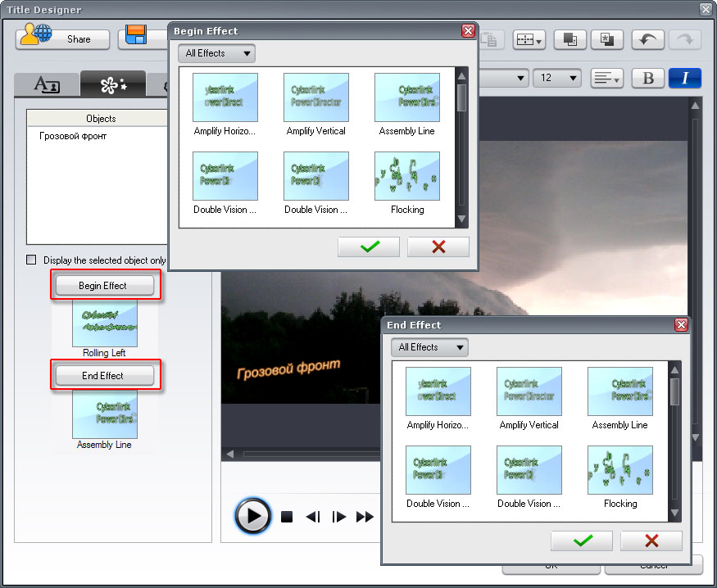Switch to the animation effects tab

113,84
